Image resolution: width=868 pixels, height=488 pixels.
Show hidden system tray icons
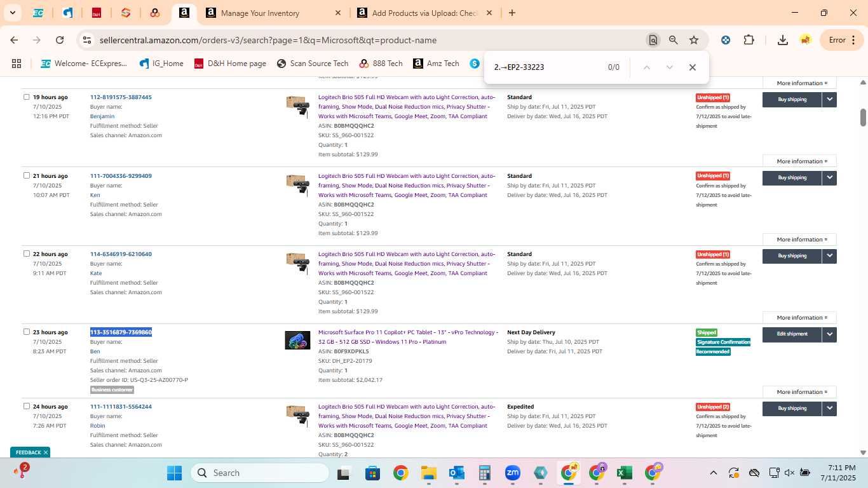pos(713,473)
